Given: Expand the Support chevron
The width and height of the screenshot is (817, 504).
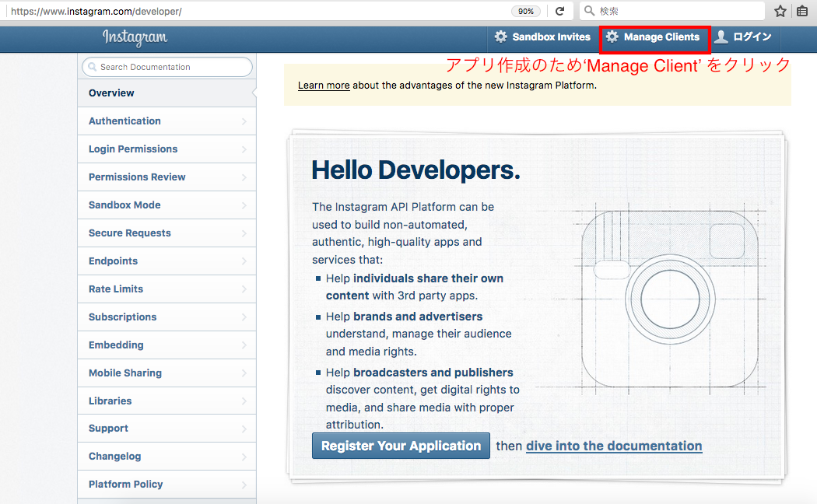Looking at the screenshot, I should pyautogui.click(x=244, y=429).
